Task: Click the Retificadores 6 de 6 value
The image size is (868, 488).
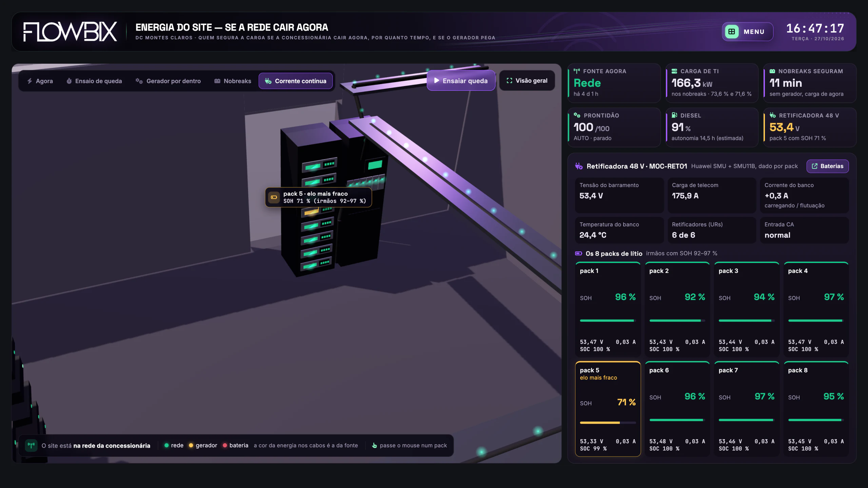Action: (x=683, y=235)
